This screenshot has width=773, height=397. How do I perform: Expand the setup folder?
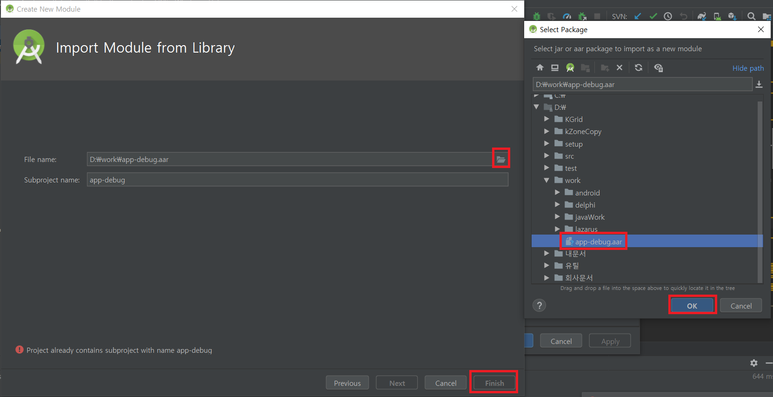(547, 144)
